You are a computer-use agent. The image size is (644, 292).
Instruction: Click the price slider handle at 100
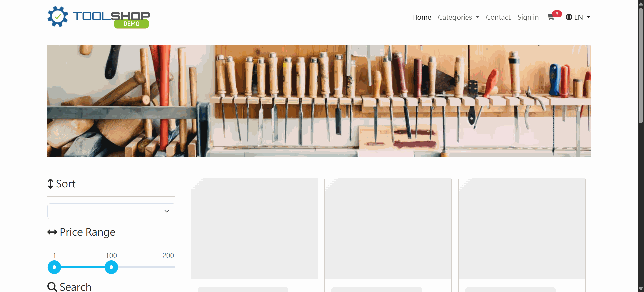pyautogui.click(x=111, y=267)
